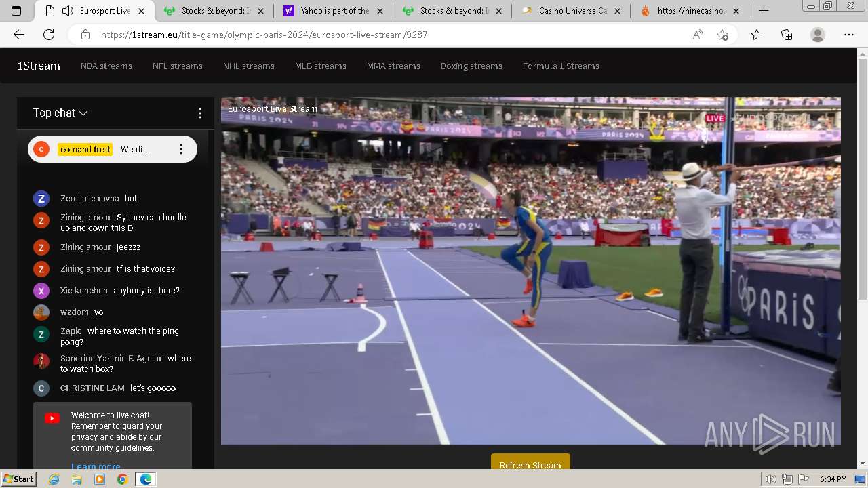Open MLB streams menu item
The width and height of the screenshot is (868, 488).
click(x=321, y=66)
